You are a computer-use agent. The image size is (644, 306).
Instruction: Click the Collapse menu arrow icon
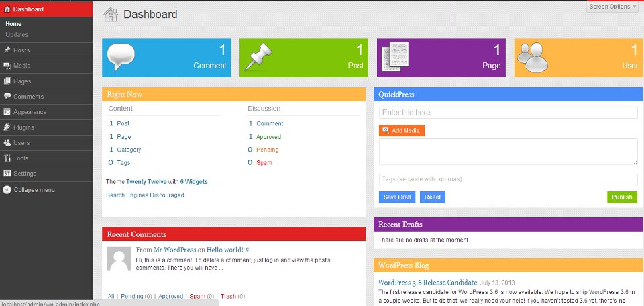7,190
